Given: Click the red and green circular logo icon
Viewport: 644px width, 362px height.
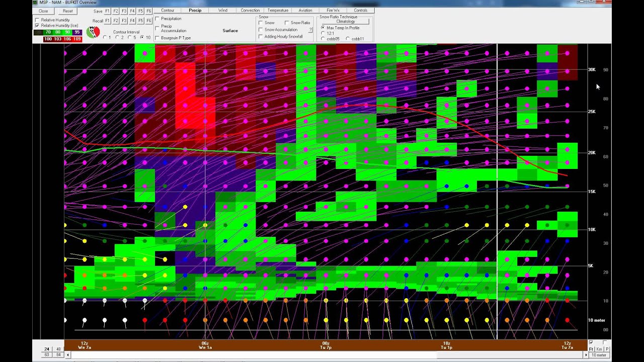Looking at the screenshot, I should coord(93,32).
